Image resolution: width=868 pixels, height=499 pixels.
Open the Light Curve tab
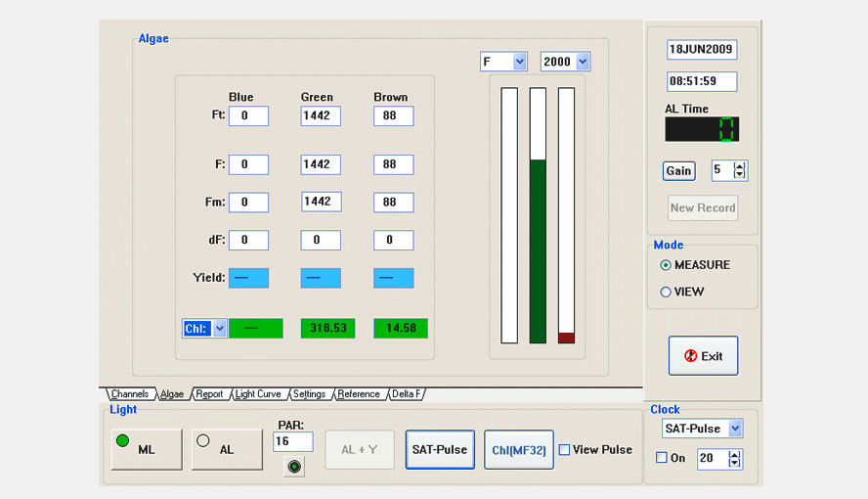[258, 393]
